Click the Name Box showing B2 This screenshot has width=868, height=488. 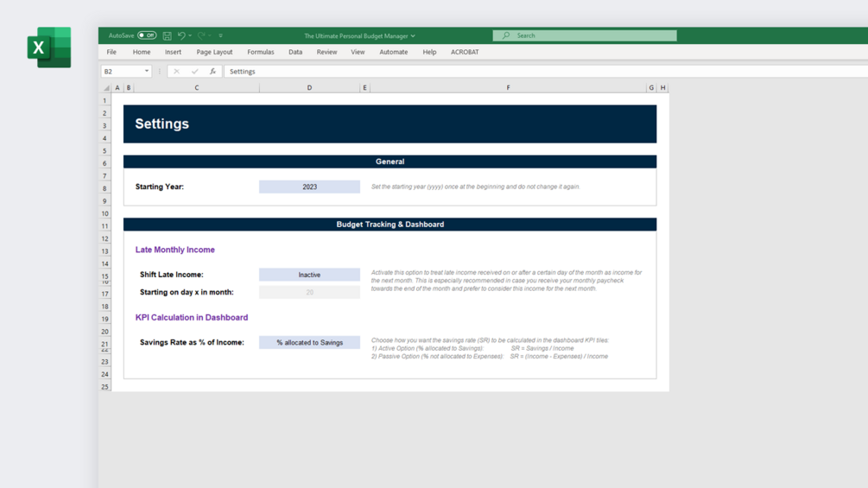[122, 72]
